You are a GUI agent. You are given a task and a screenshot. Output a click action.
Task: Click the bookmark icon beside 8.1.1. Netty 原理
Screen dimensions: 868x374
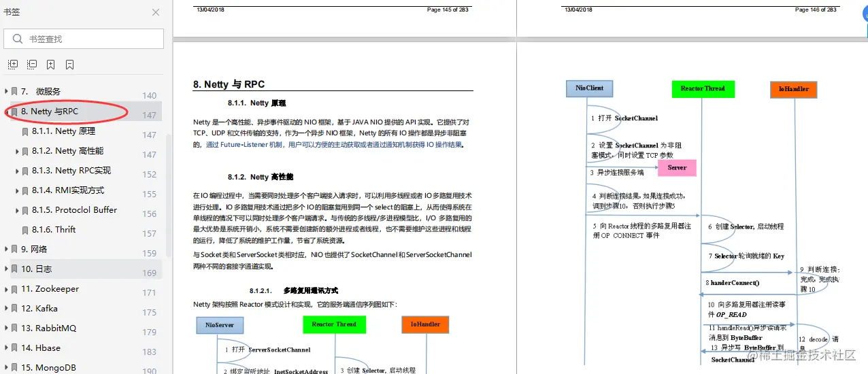tap(25, 132)
